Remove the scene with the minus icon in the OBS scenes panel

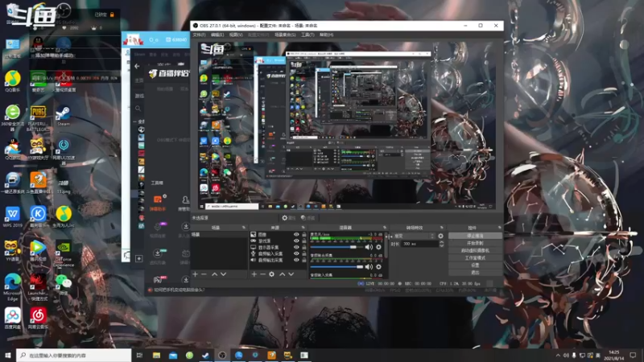click(x=204, y=274)
